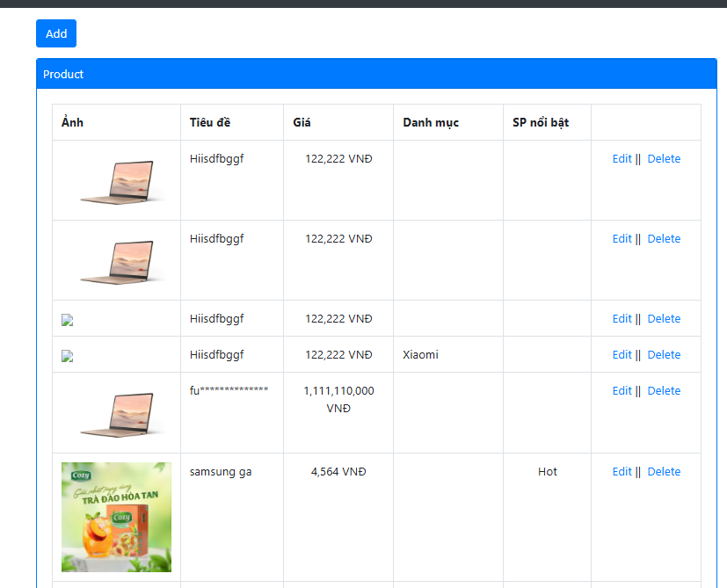Delete the second row's product

pyautogui.click(x=664, y=239)
